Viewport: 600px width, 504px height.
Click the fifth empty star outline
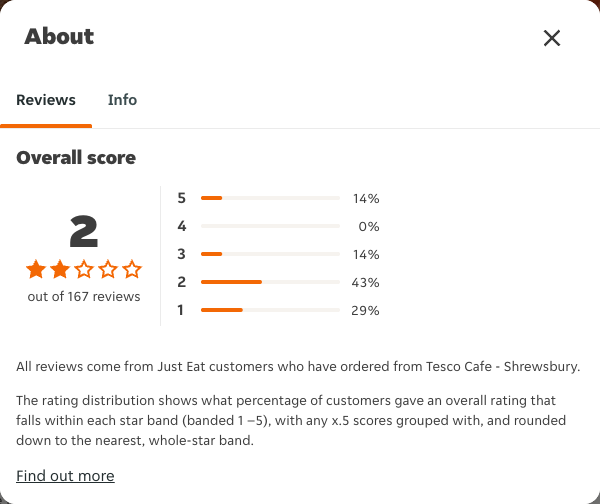click(132, 269)
